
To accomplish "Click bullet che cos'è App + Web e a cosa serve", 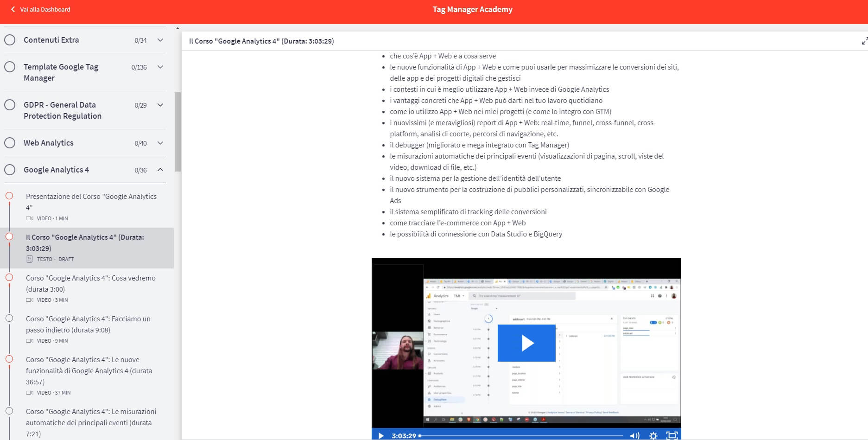I will coord(443,56).
